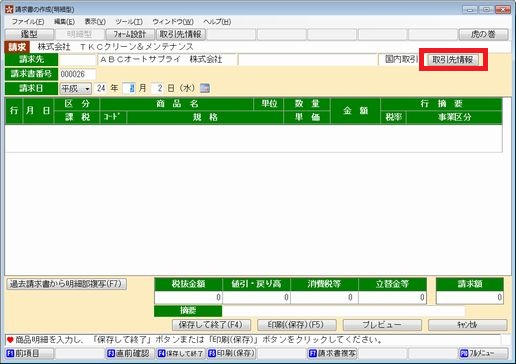Click the empty first row of detail grid
This screenshot has height=364, width=516.
pyautogui.click(x=253, y=138)
